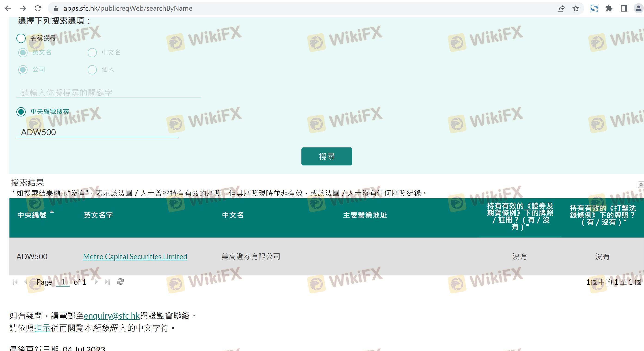The image size is (644, 351).
Task: Sort by the 中央編號 column header
Action: coord(32,215)
